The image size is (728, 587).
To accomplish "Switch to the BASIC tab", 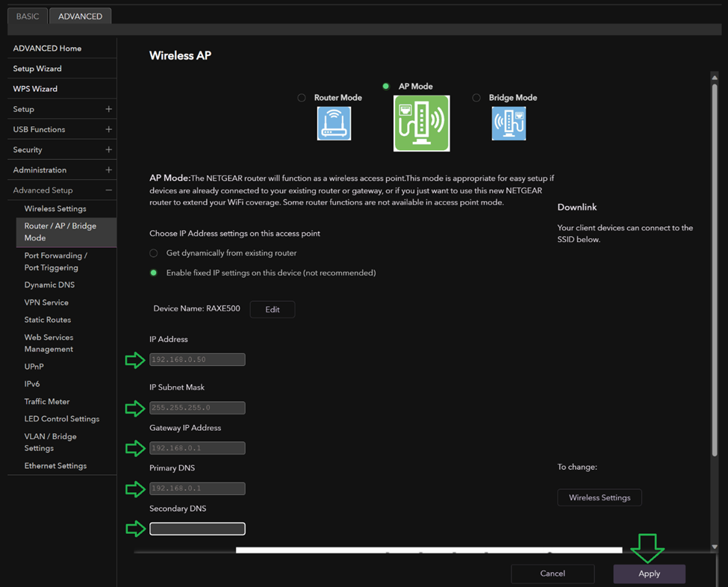I will pos(28,16).
